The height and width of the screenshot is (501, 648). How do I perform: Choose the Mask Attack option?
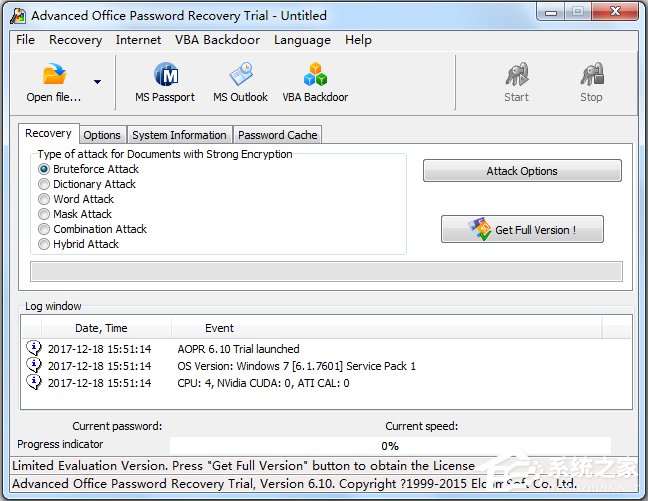44,214
